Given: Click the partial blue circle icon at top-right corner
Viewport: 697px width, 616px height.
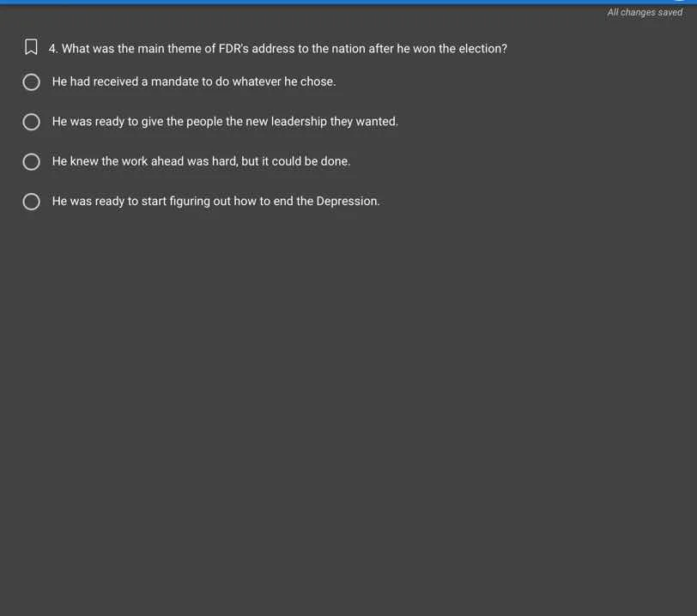Looking at the screenshot, I should tap(680, 2).
